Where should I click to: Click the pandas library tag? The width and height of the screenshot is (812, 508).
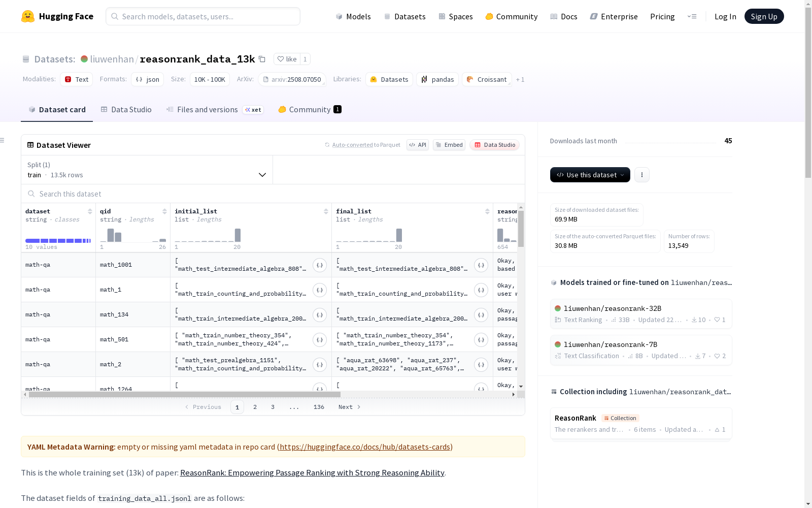[x=437, y=79]
